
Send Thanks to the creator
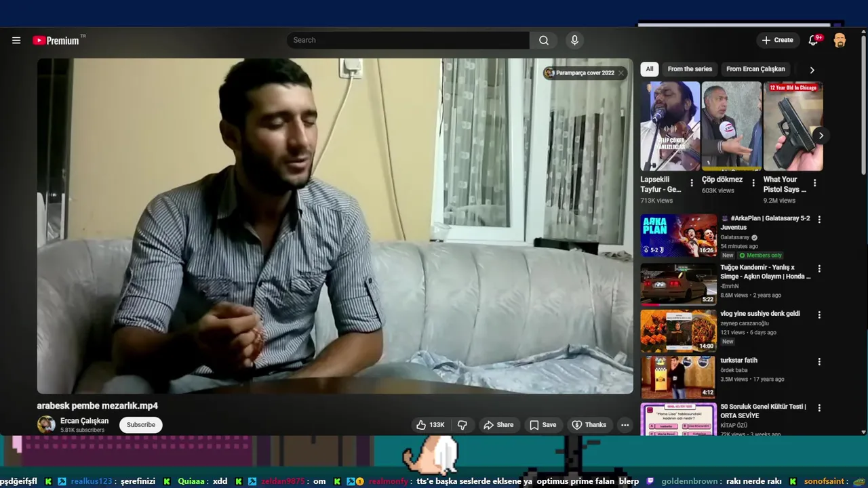[x=589, y=425]
